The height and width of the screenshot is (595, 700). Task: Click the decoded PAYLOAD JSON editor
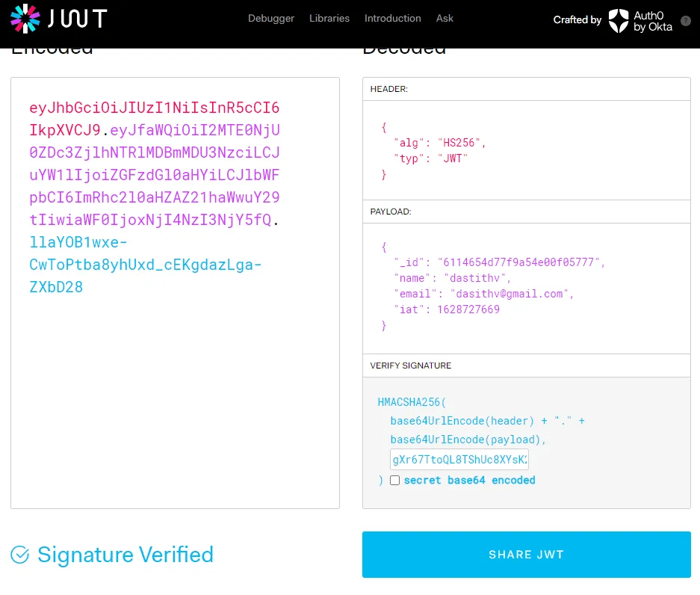click(x=526, y=287)
